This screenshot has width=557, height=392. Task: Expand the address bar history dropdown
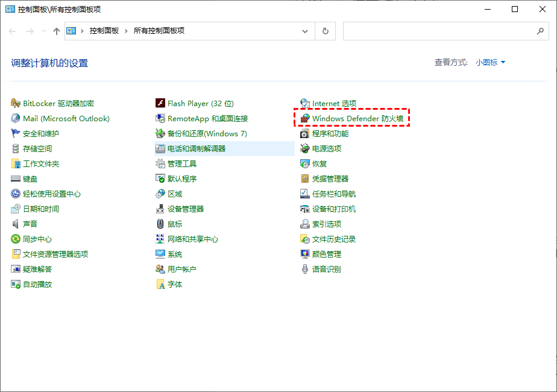click(x=305, y=31)
